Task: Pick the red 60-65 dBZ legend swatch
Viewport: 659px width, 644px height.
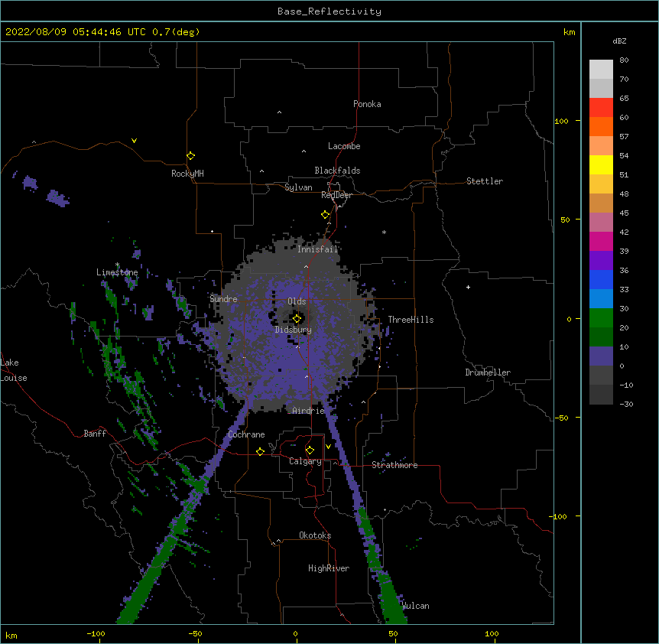Action: click(601, 108)
